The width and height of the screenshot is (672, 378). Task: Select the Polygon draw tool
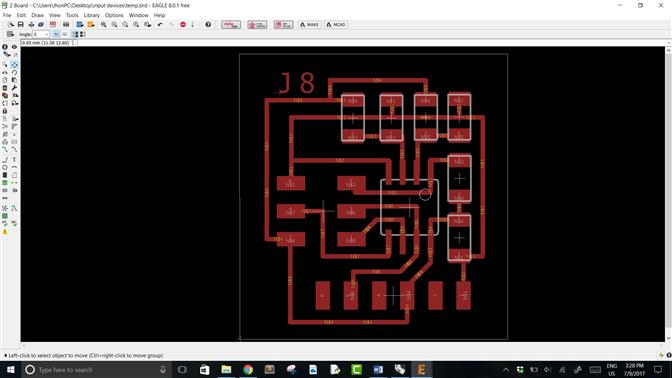[14, 175]
